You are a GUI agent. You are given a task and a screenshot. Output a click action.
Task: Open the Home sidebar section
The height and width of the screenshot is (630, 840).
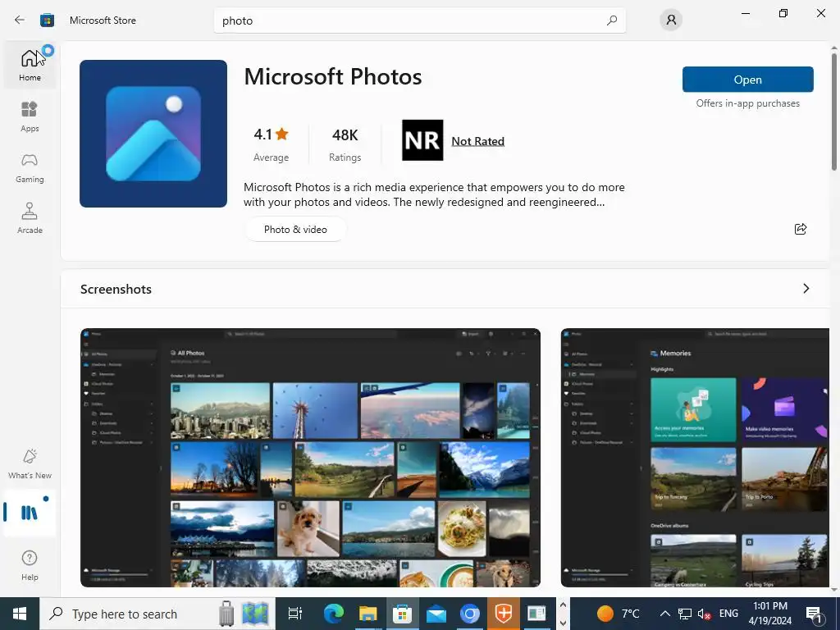[30, 65]
